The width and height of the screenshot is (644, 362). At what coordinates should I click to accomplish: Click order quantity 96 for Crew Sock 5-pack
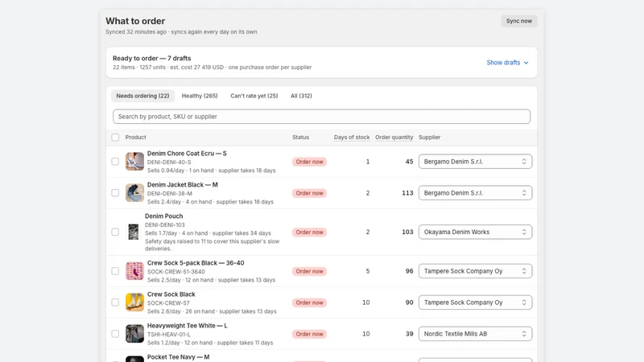click(409, 271)
